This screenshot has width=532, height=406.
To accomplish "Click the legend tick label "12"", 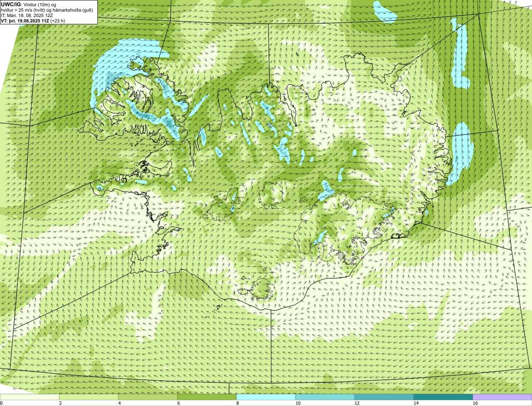I will click(x=356, y=403).
